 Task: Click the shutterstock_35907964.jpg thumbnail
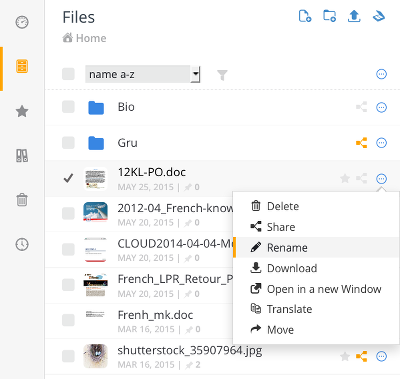coord(95,356)
